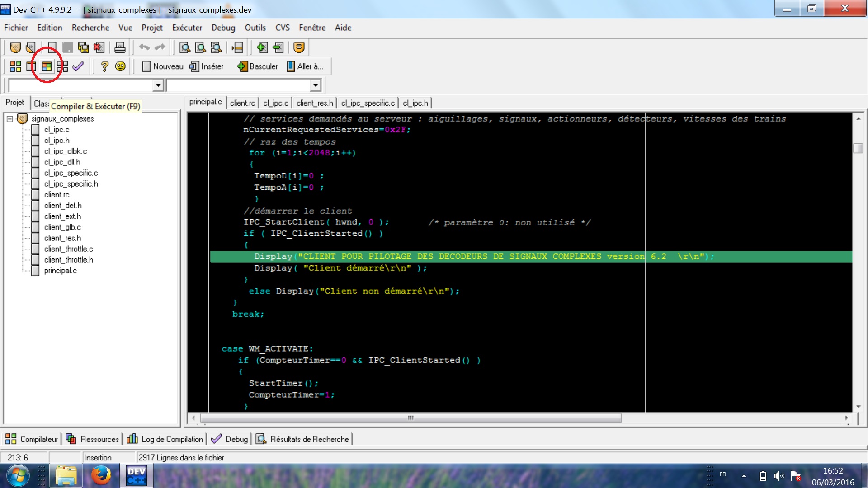Open the second function dropdown arrow

[315, 85]
